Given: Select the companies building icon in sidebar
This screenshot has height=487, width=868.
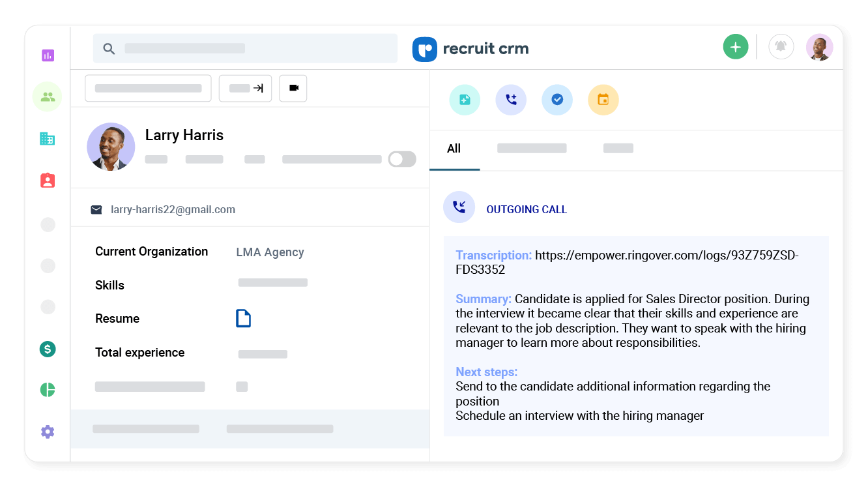Looking at the screenshot, I should [x=47, y=138].
